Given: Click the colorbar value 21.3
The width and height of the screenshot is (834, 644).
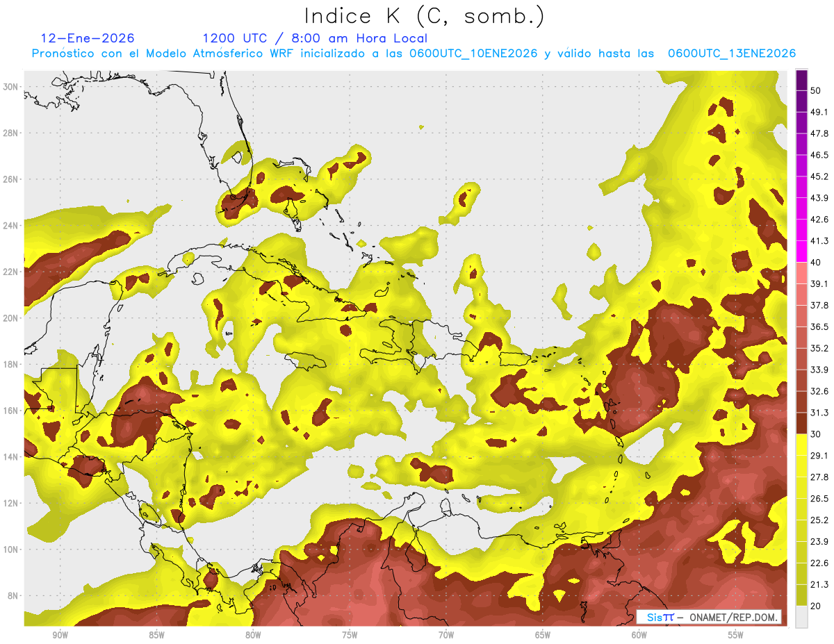Looking at the screenshot, I should point(819,585).
